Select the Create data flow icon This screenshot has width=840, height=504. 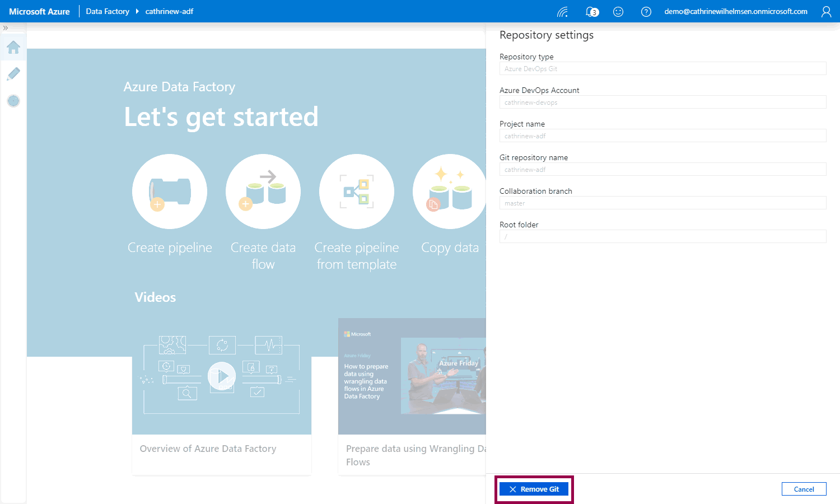pyautogui.click(x=263, y=192)
